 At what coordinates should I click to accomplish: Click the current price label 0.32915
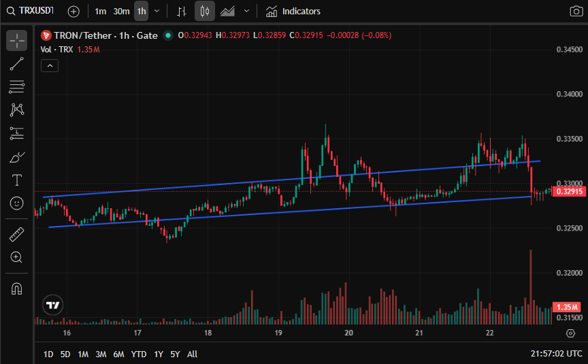[x=569, y=192]
